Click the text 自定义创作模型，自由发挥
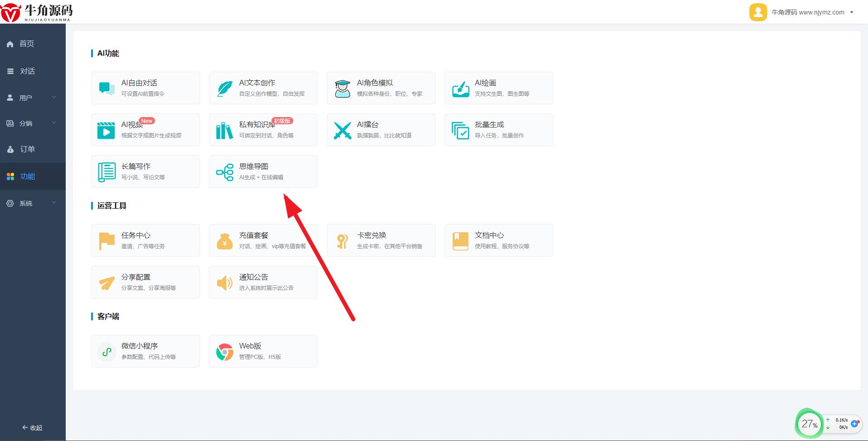This screenshot has width=868, height=441. (272, 94)
